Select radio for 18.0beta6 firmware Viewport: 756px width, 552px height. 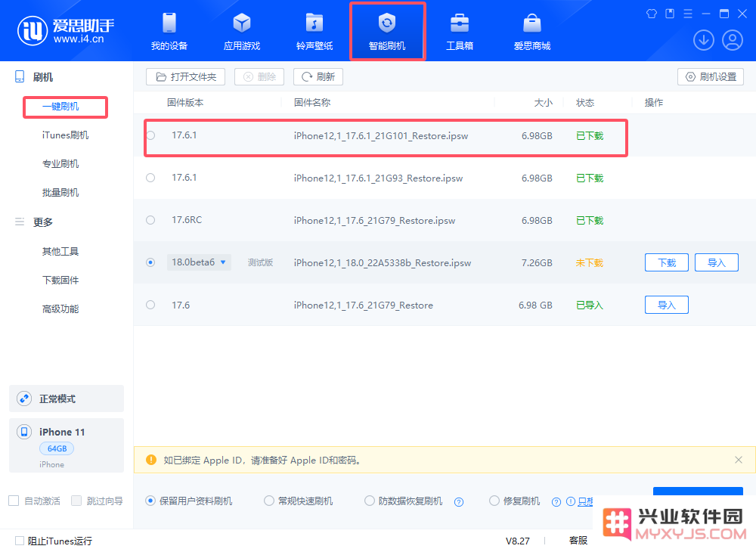pyautogui.click(x=150, y=262)
